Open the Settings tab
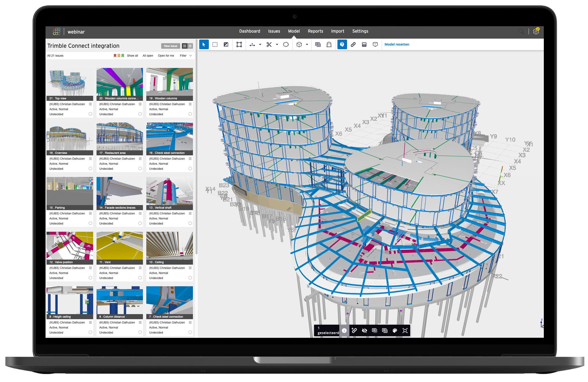 click(x=360, y=31)
